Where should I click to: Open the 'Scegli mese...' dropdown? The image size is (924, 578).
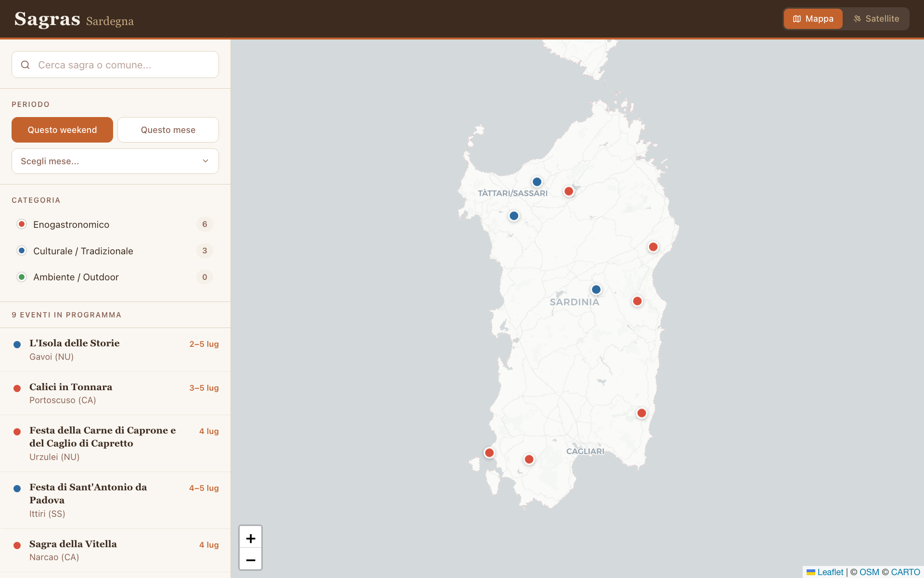[x=115, y=161]
